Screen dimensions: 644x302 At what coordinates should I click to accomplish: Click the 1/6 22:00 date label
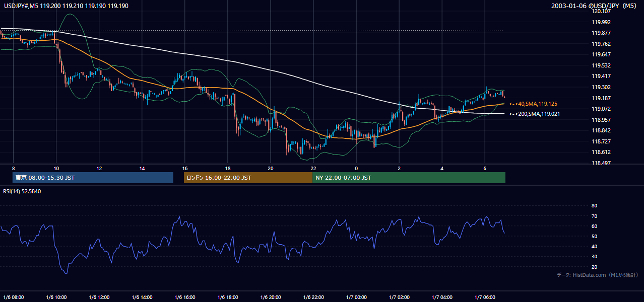point(313,297)
